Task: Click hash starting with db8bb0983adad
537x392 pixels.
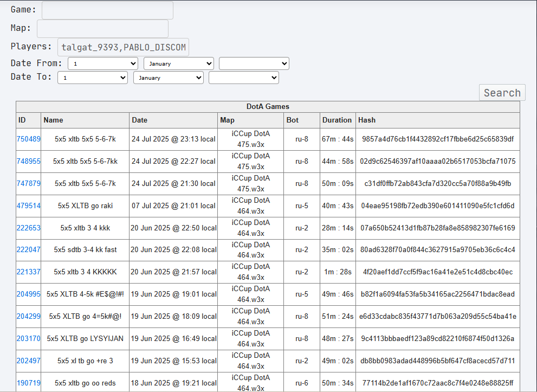Action: point(438,361)
